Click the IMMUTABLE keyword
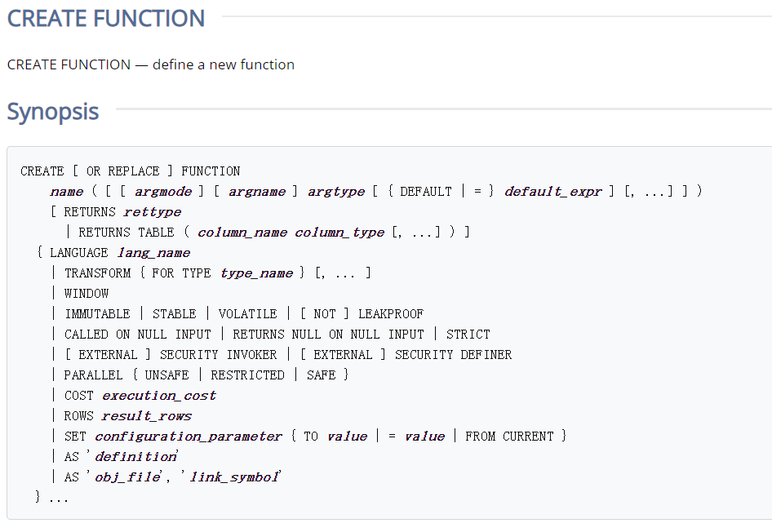Image resolution: width=772 pixels, height=532 pixels. tap(97, 314)
